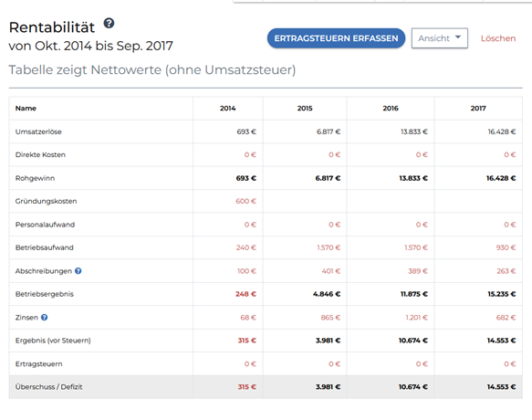The width and height of the screenshot is (532, 420).
Task: Click the date range von Okt. 2014 bis Sep. 2017
Action: coord(91,46)
